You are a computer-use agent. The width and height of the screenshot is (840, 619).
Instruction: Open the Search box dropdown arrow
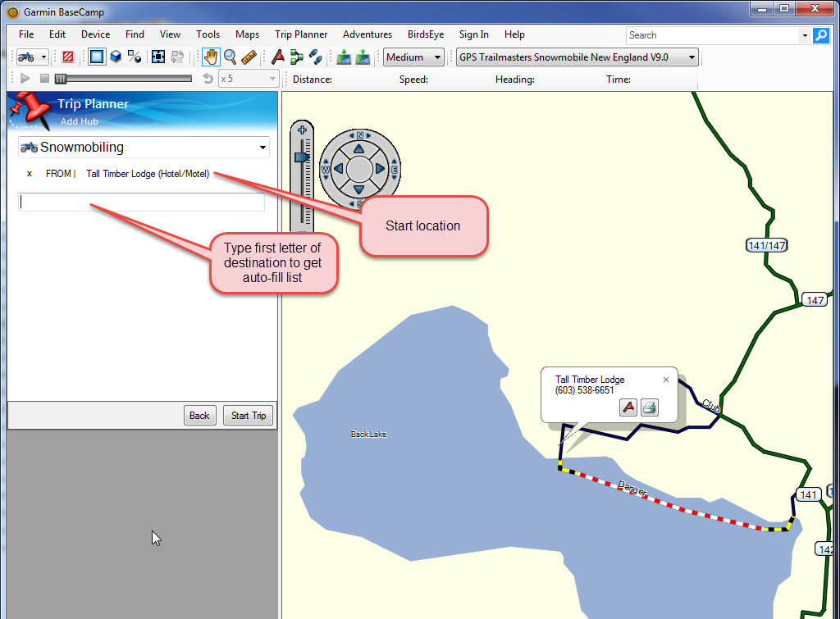[805, 36]
